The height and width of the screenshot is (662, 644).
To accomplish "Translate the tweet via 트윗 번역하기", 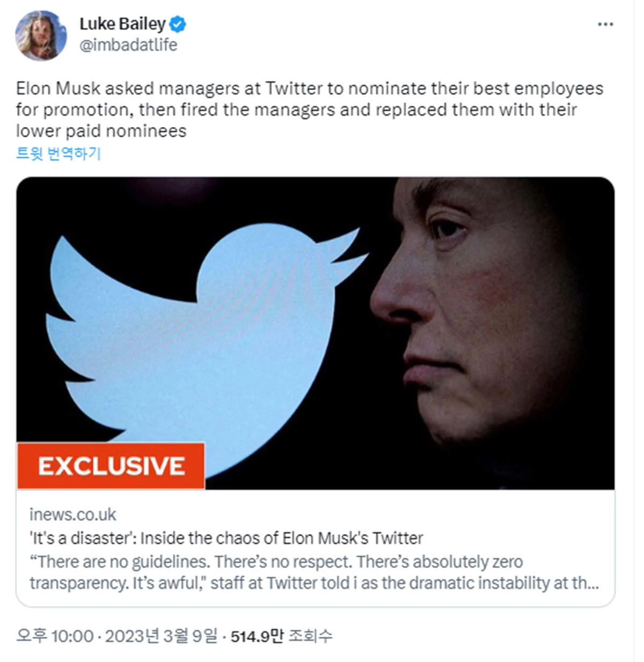I will coord(58,154).
